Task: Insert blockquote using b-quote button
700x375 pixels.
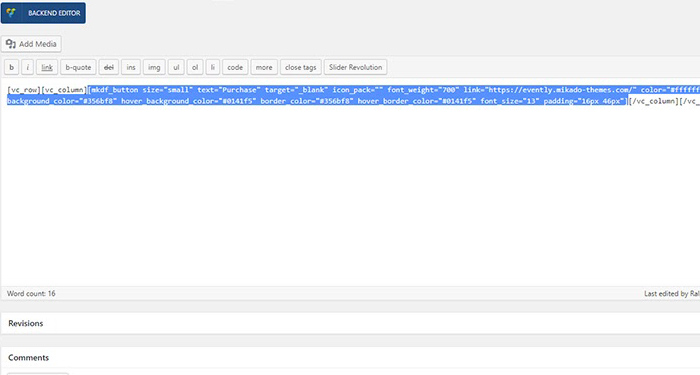Action: point(78,67)
